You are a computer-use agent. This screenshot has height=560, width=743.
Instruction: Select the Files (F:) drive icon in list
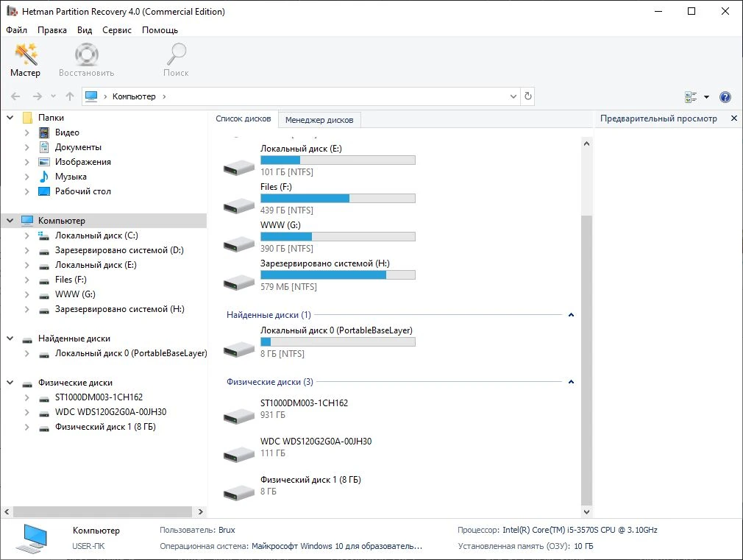tap(239, 205)
